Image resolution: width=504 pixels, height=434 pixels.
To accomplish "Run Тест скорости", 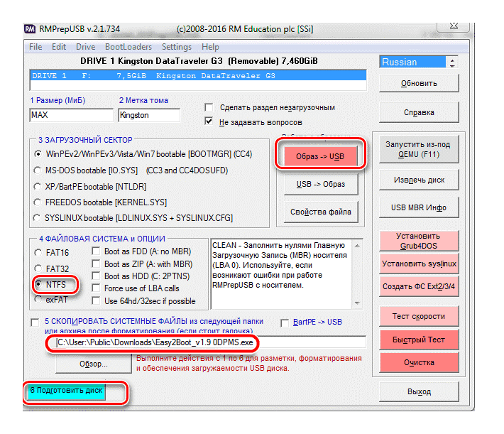I will (419, 316).
